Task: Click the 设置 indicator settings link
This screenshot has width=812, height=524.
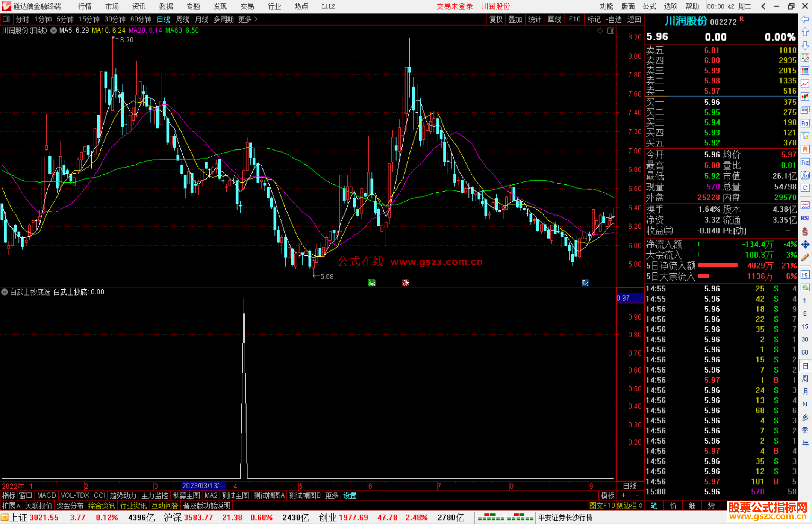Action: tap(350, 495)
